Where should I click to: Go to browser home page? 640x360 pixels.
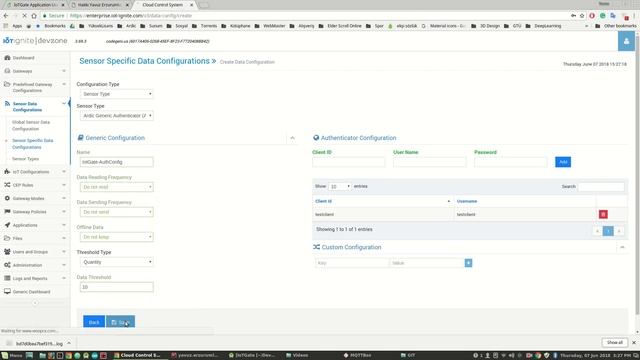pyautogui.click(x=34, y=16)
